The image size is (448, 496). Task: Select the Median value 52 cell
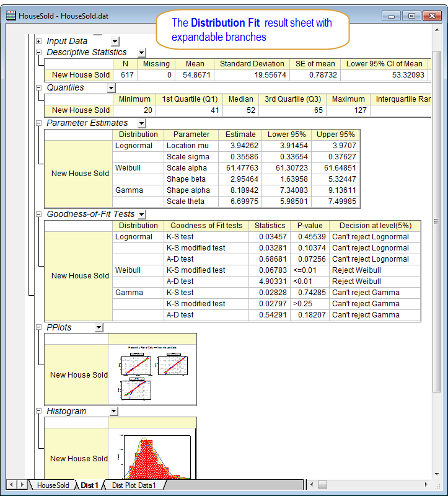240,110
